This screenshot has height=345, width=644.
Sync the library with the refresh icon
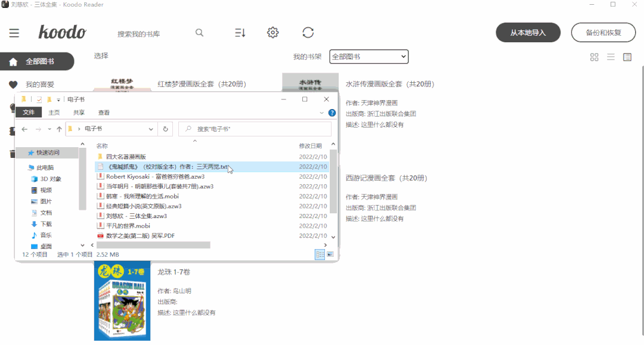308,33
